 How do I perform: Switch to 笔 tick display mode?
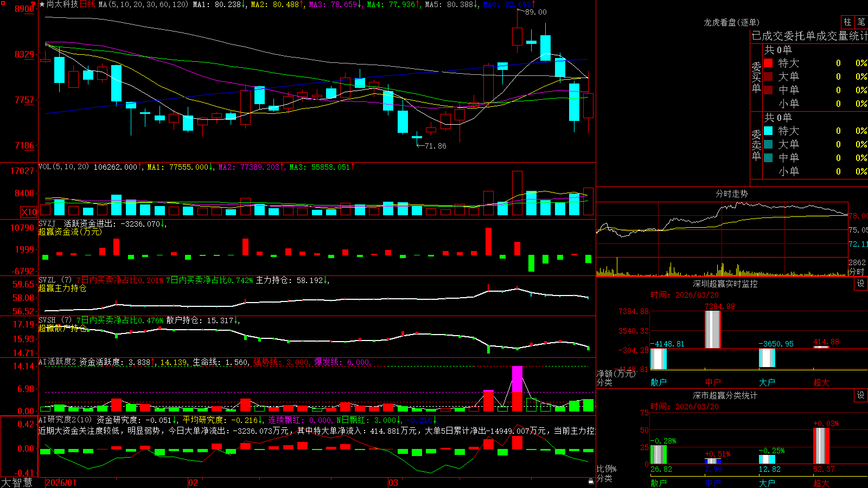[x=861, y=22]
